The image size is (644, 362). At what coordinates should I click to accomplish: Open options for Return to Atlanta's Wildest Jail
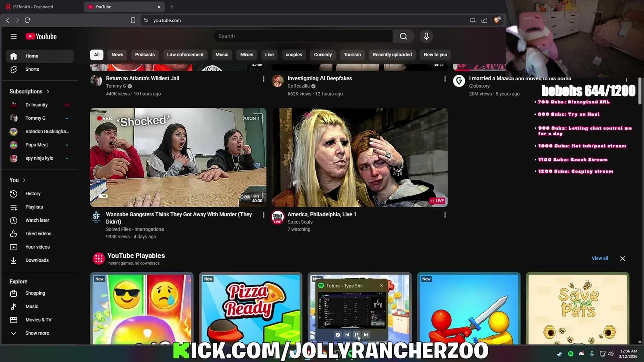(x=263, y=79)
